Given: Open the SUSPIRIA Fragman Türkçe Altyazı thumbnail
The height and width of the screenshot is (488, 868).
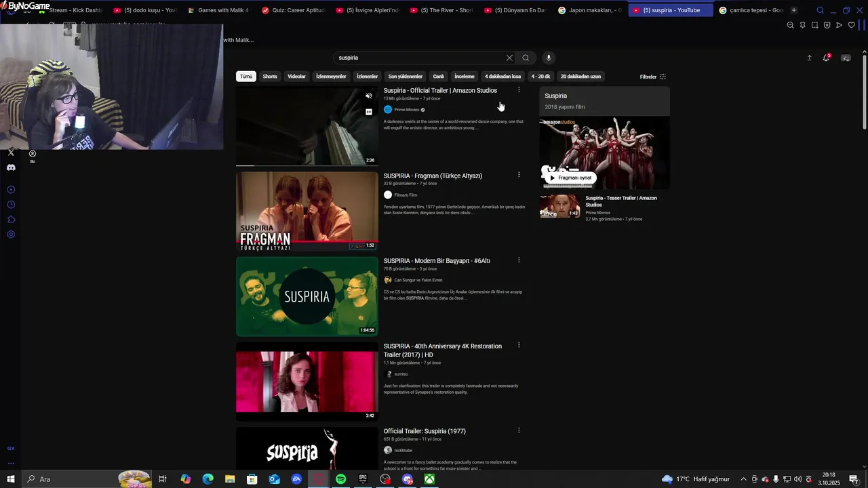Looking at the screenshot, I should pyautogui.click(x=307, y=211).
